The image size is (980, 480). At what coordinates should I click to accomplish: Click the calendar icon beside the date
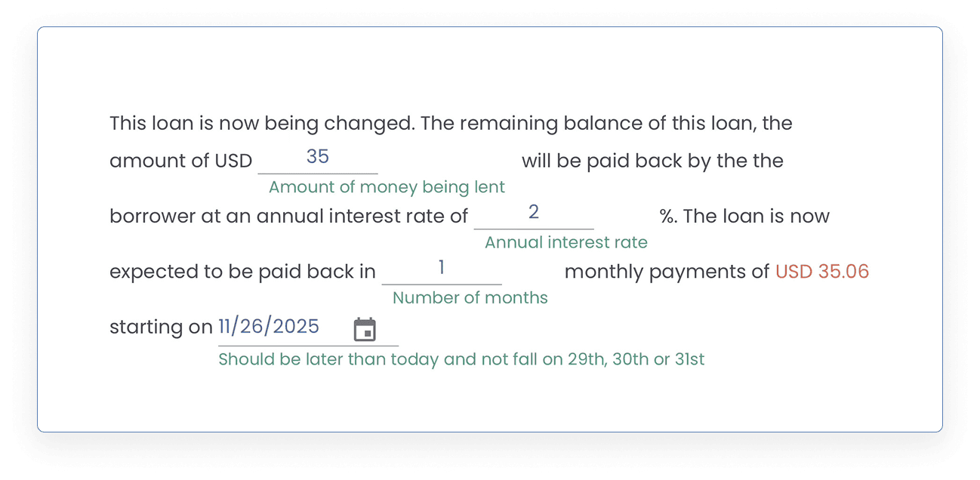365,330
